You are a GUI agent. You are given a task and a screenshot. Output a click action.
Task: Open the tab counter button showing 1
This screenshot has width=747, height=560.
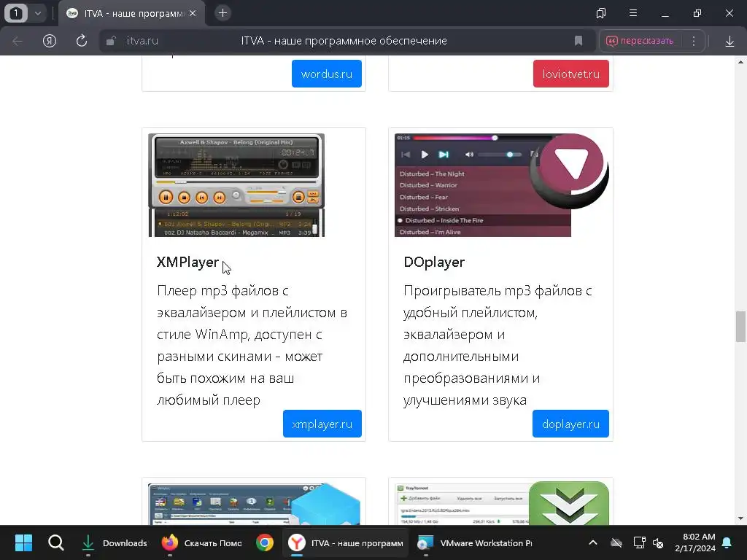tap(16, 13)
